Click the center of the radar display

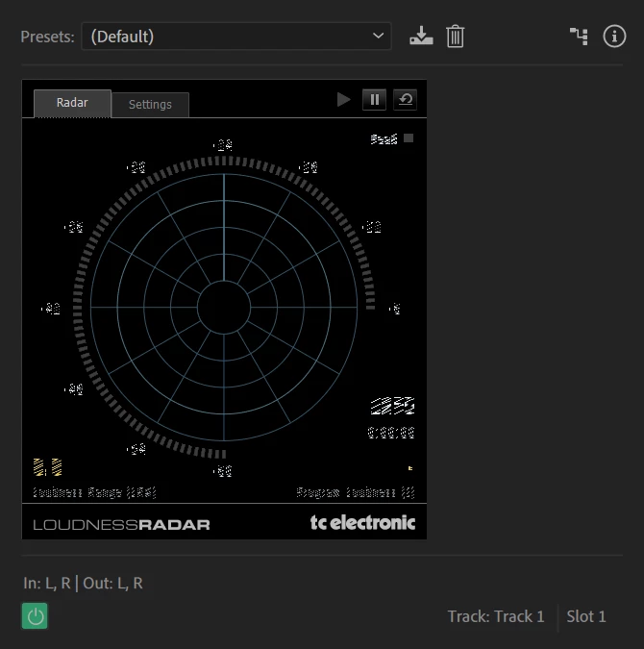tap(224, 308)
